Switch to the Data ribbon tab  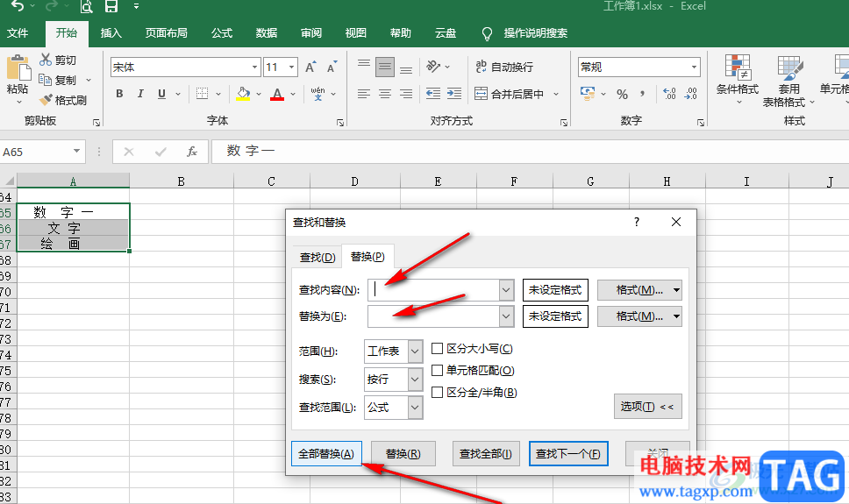(x=267, y=33)
